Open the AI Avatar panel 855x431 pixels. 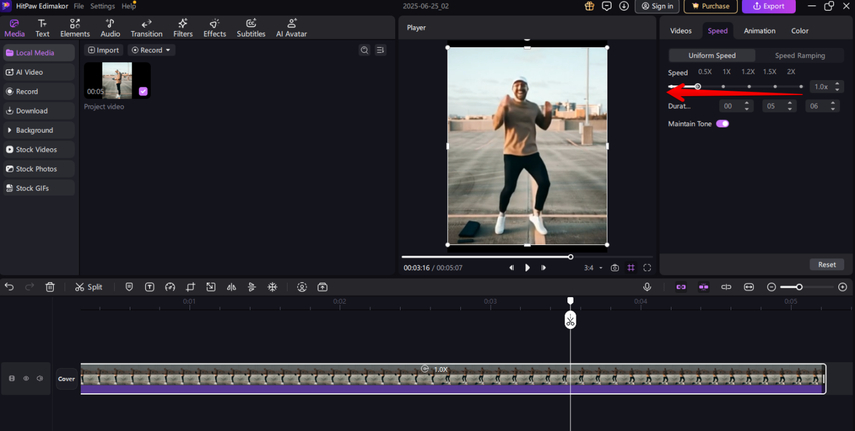[291, 28]
